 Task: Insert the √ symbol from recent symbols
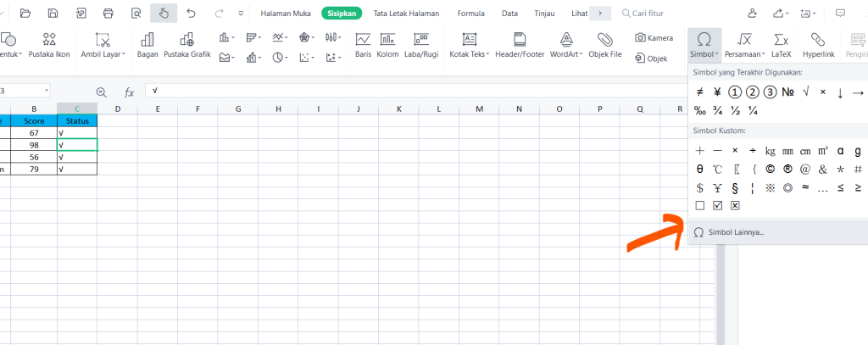tap(805, 92)
